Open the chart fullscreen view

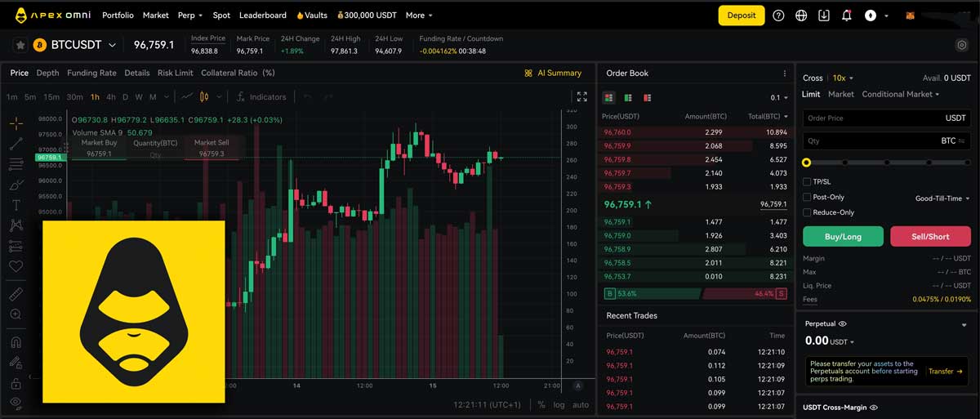[581, 96]
